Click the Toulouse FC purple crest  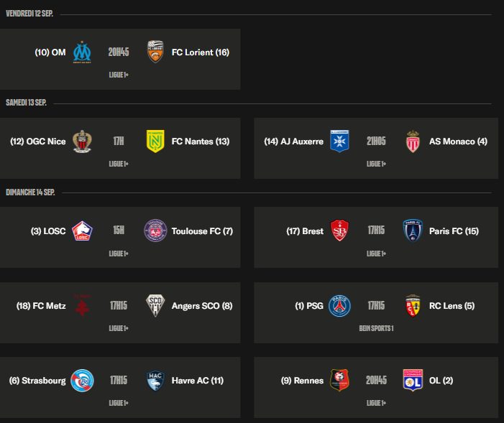pos(155,231)
